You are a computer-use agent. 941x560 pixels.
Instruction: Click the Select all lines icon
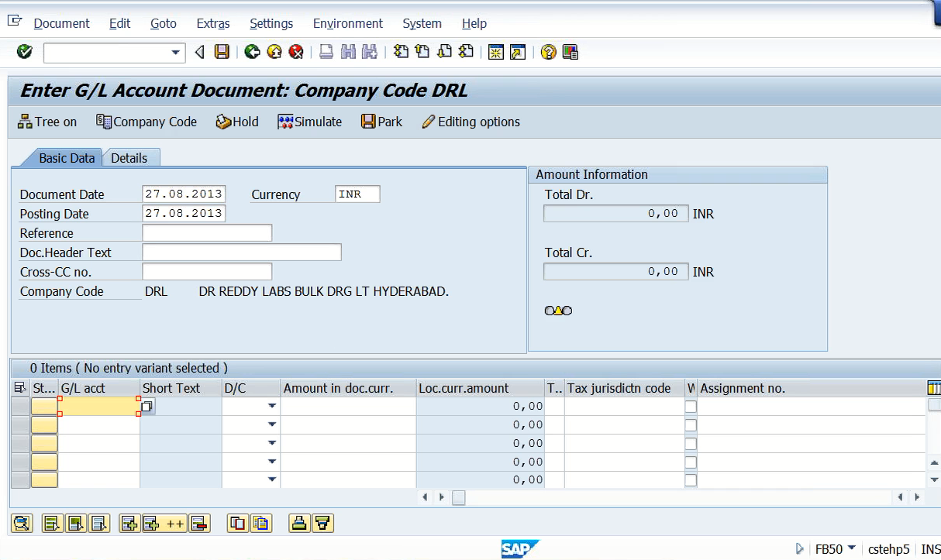53,524
